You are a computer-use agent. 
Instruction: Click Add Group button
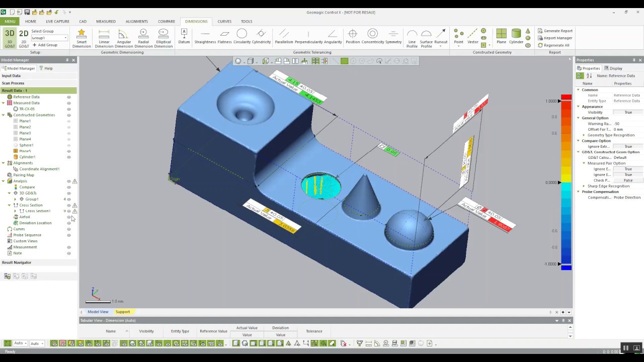[45, 45]
